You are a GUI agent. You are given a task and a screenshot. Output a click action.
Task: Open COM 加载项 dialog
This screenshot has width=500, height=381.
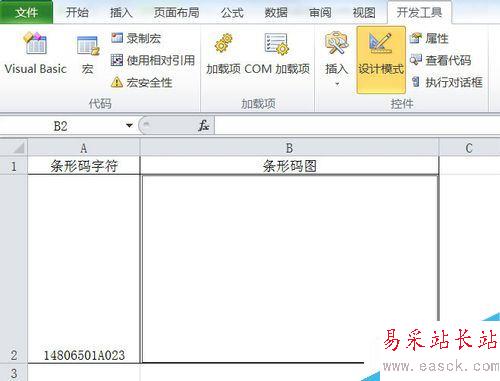point(277,54)
